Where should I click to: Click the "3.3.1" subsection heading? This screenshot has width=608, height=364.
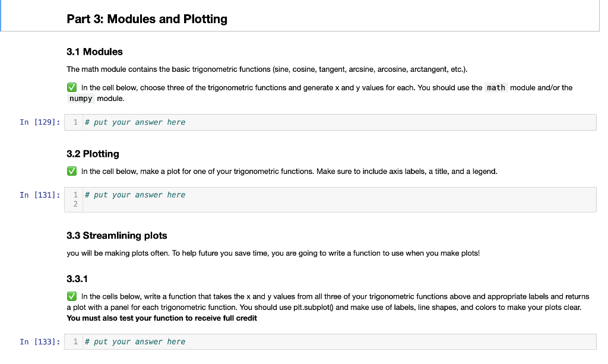click(x=77, y=278)
